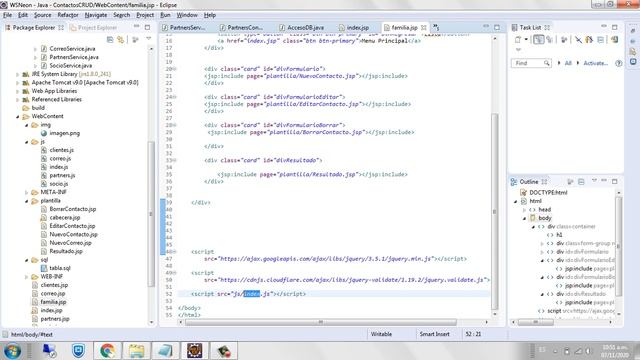The height and width of the screenshot is (360, 640).
Task: Select BorrarContacto.jsp in plantilla folder
Action: point(73,209)
